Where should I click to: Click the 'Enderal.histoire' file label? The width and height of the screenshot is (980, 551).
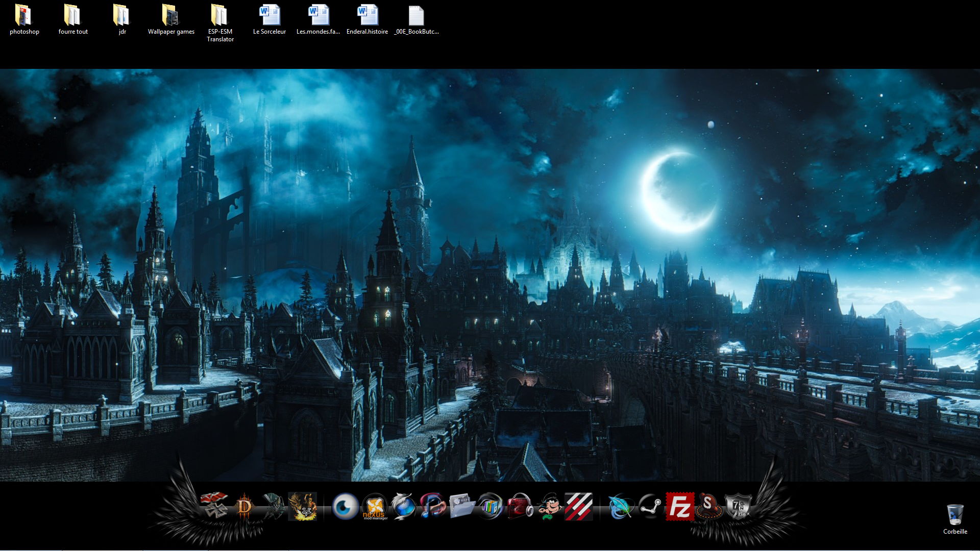367,32
